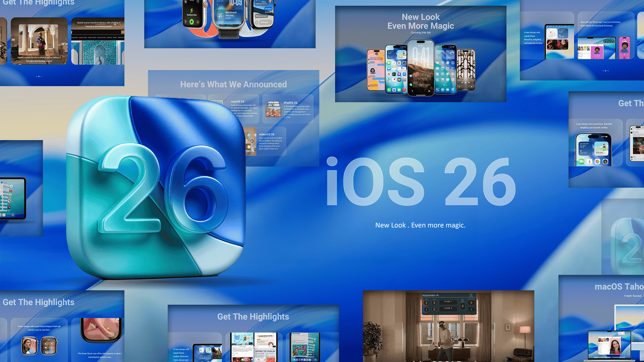This screenshot has width=644, height=362.
Task: Open the spatial scenes courtyard photo
Action: [39, 41]
